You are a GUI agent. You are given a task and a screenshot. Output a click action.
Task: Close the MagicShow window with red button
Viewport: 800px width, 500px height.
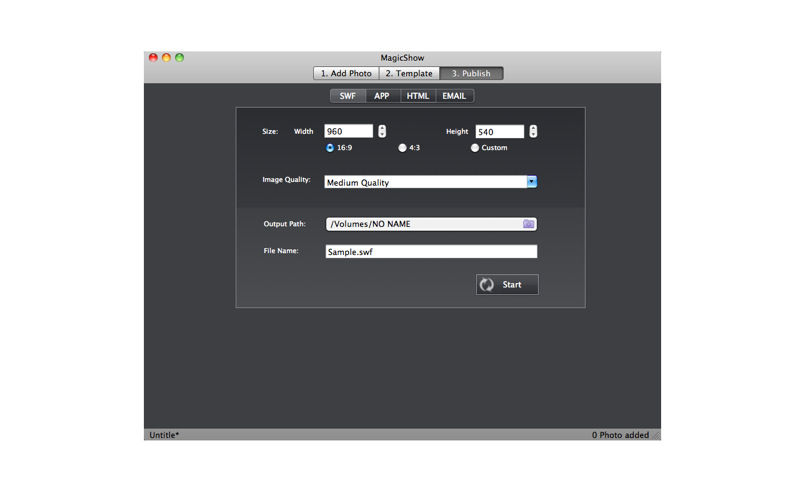pos(153,58)
